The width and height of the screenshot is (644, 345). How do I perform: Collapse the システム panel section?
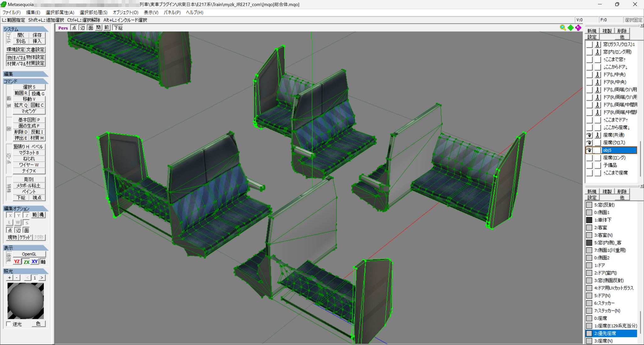point(25,29)
